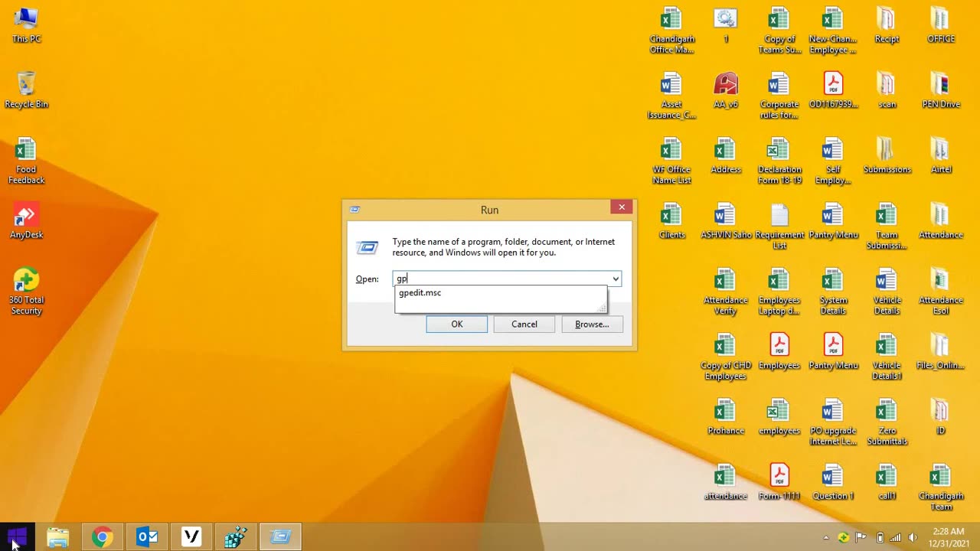Select the PEN Drive folder icon
Image resolution: width=980 pixels, height=551 pixels.
pyautogui.click(x=941, y=90)
